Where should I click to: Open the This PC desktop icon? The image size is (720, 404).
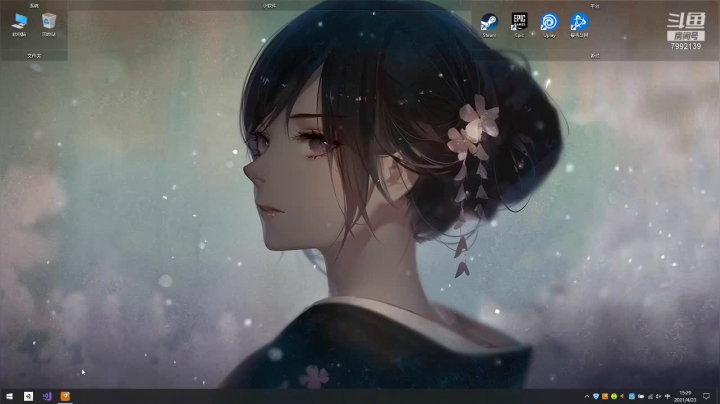click(x=19, y=25)
